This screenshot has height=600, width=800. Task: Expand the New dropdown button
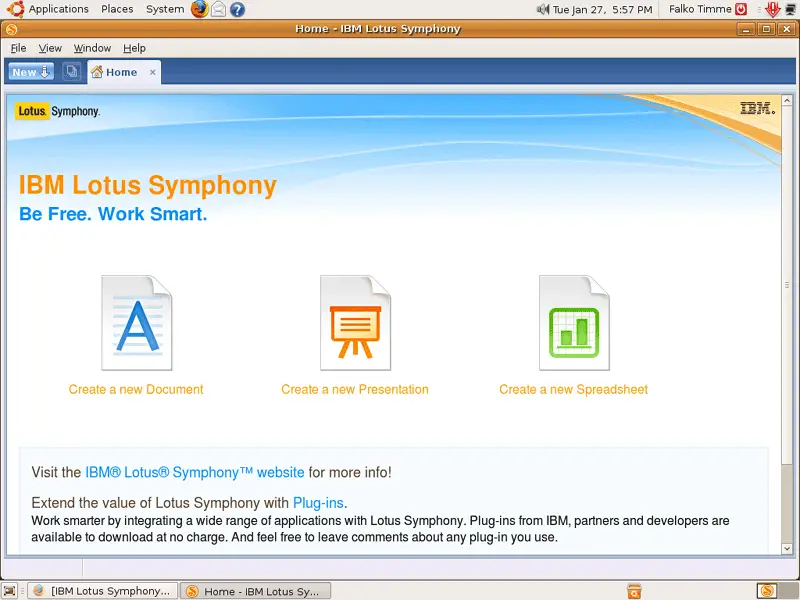[x=31, y=72]
